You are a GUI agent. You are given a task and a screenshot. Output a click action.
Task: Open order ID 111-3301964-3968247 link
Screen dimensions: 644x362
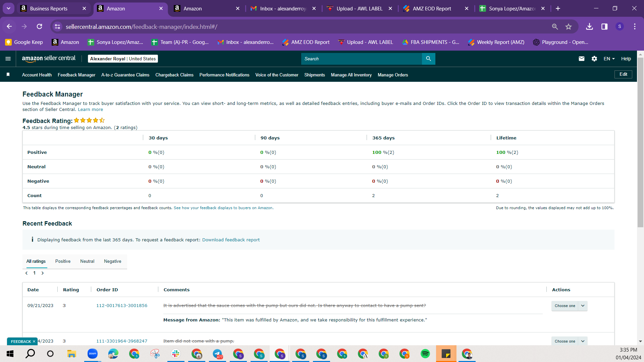tap(122, 341)
